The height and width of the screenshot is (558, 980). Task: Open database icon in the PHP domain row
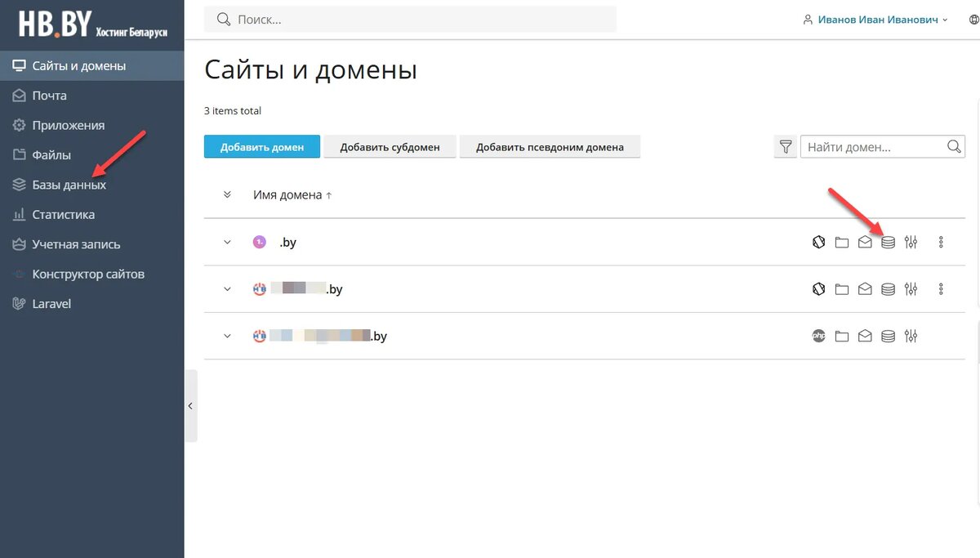pyautogui.click(x=889, y=336)
